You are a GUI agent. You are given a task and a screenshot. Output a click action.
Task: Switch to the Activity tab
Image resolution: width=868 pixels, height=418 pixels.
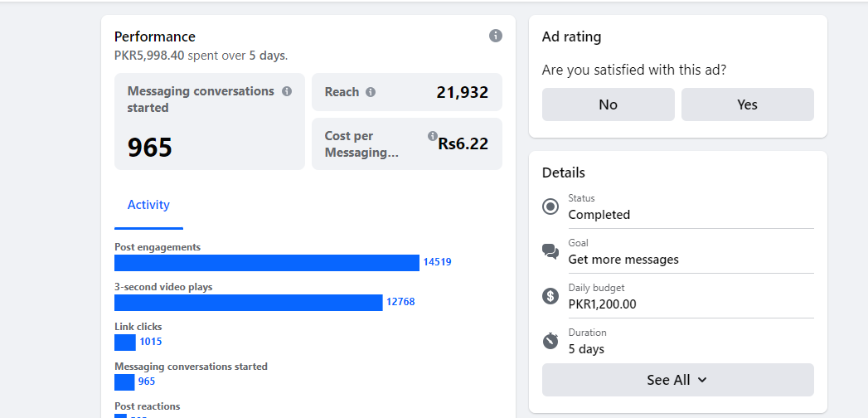(148, 205)
